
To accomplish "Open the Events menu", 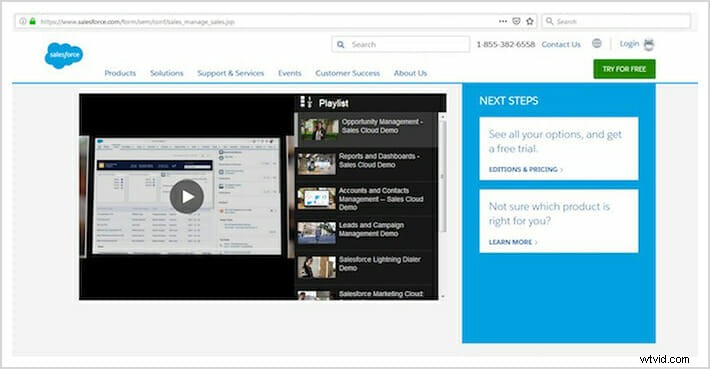I will [290, 73].
